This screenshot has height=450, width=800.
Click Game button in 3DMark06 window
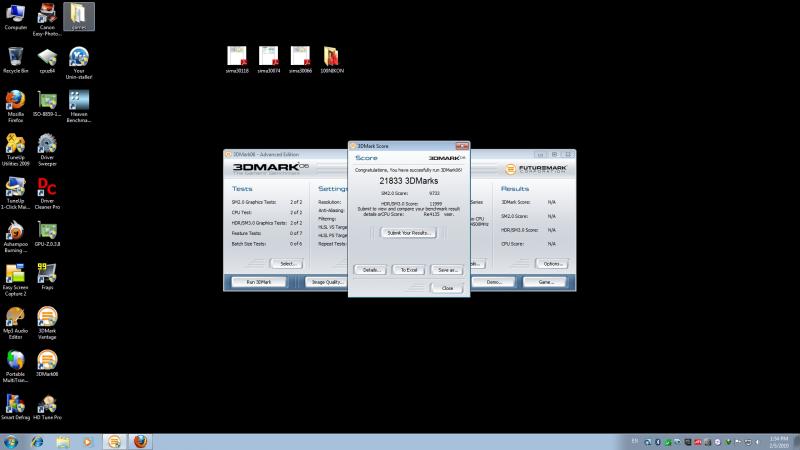tap(545, 282)
